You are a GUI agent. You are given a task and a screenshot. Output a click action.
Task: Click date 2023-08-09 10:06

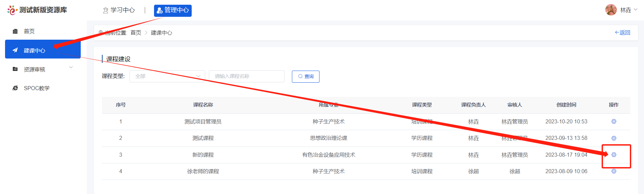click(x=566, y=171)
